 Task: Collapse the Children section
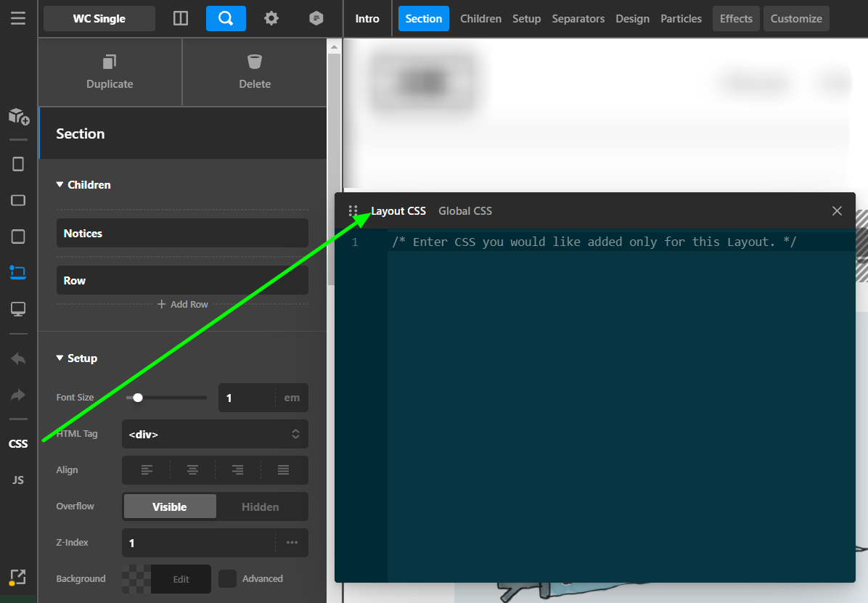click(x=83, y=185)
